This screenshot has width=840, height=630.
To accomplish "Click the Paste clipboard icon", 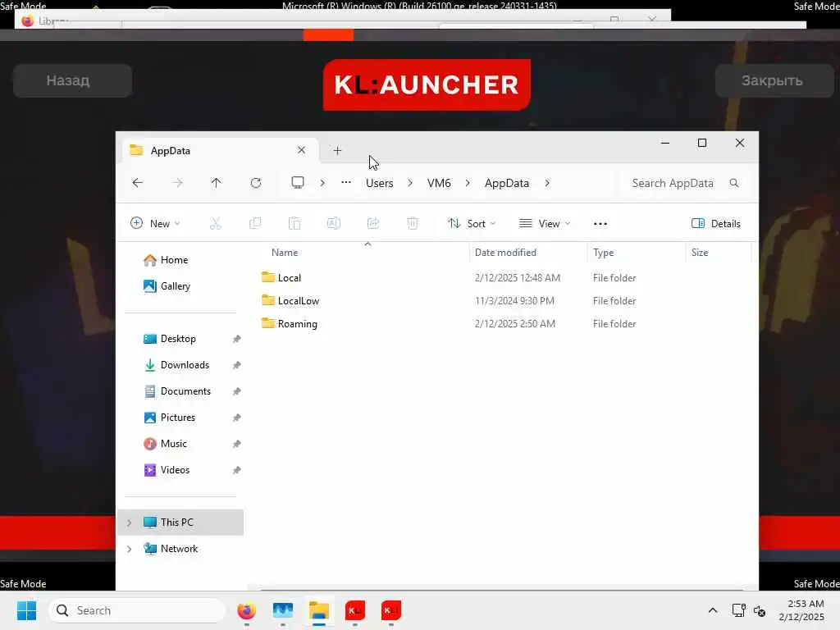I will pyautogui.click(x=294, y=223).
